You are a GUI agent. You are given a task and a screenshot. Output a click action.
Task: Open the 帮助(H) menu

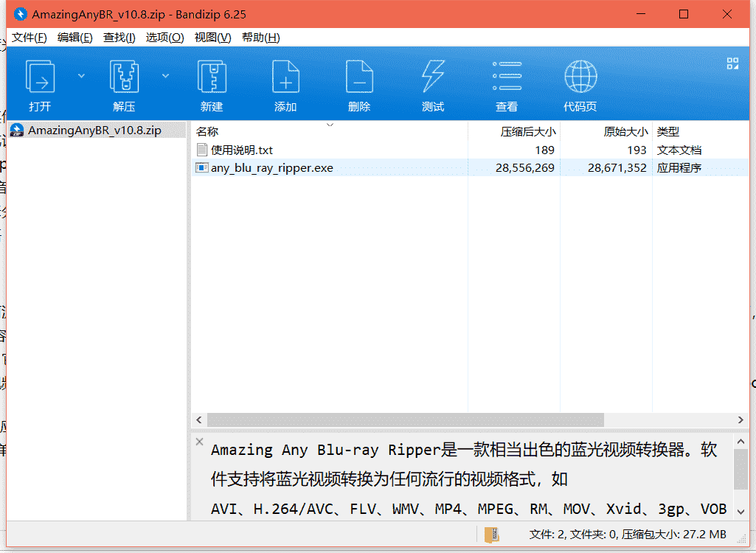tap(261, 38)
